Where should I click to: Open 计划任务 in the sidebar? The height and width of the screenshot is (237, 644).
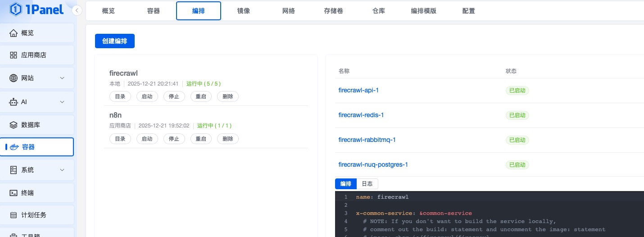[37, 215]
